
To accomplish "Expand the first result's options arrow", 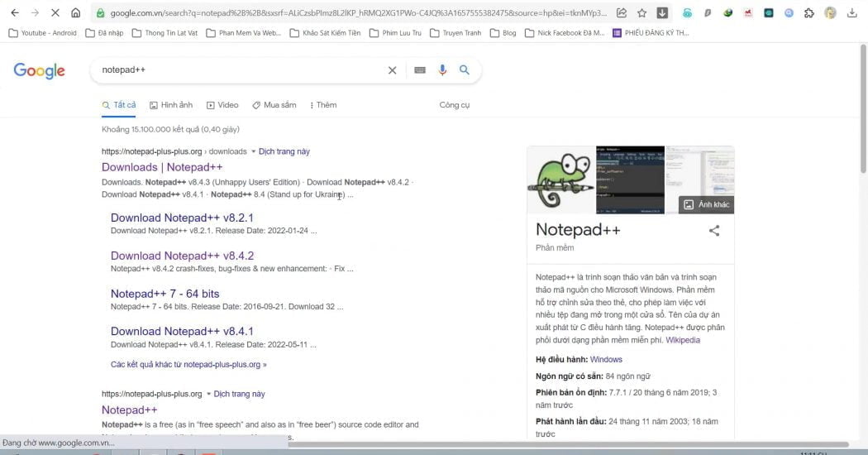I will pos(254,151).
